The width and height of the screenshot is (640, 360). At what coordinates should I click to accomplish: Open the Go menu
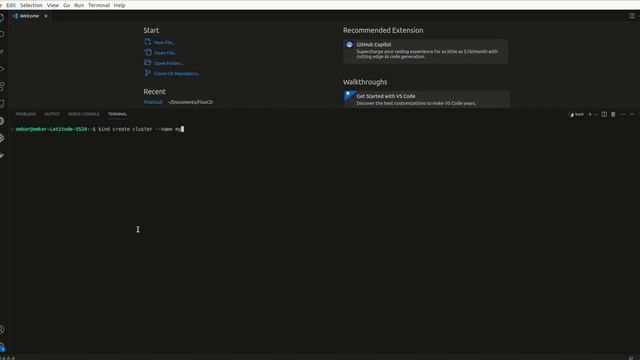click(x=67, y=5)
